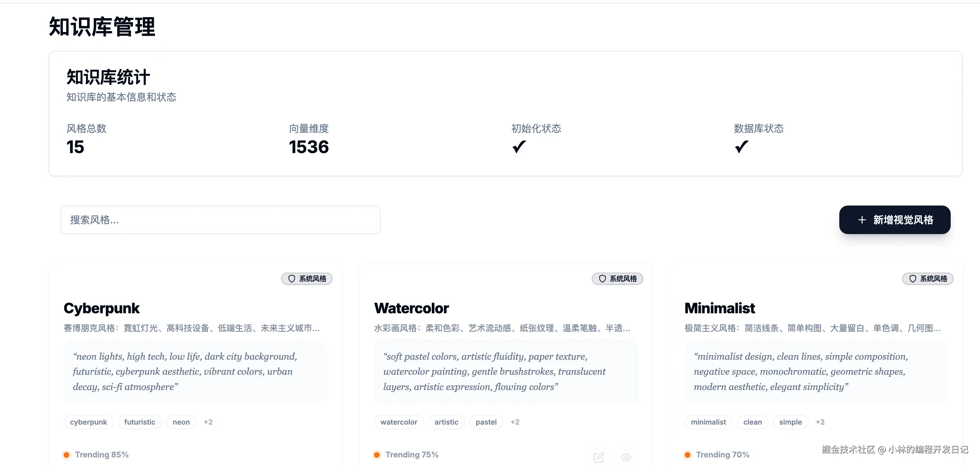This screenshot has width=980, height=466.
Task: Click the Watercolor prompt text block
Action: click(x=505, y=371)
